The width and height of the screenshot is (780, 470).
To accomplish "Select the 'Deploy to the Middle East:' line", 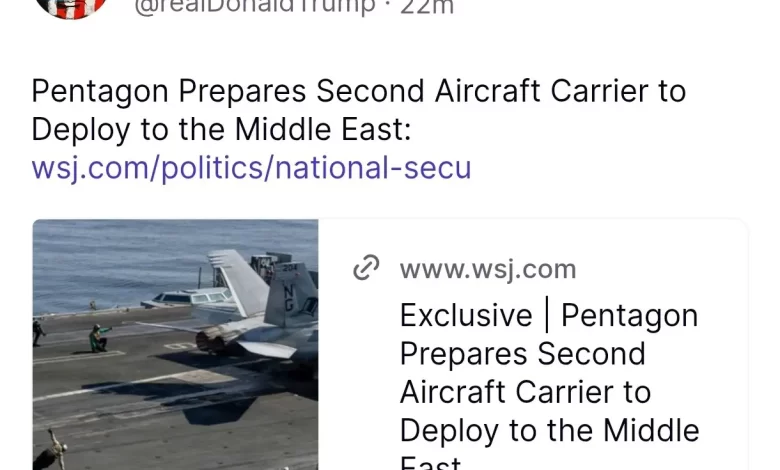I will 221,129.
